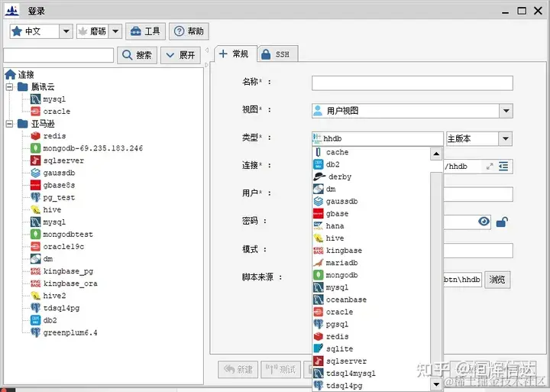This screenshot has width=550, height=392.
Task: Click the hhdb type combo box
Action: [377, 138]
